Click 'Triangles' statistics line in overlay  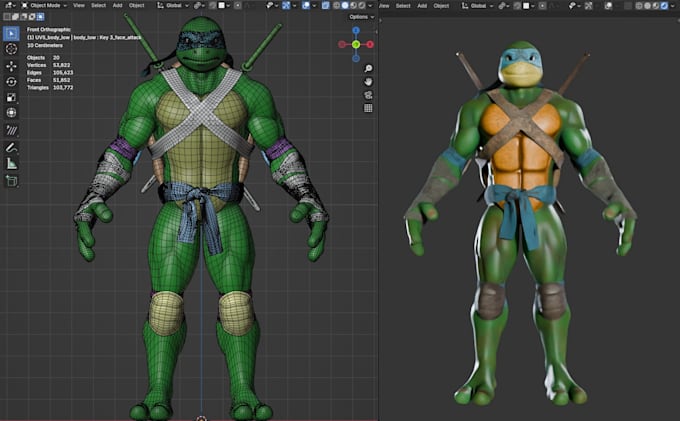click(50, 88)
